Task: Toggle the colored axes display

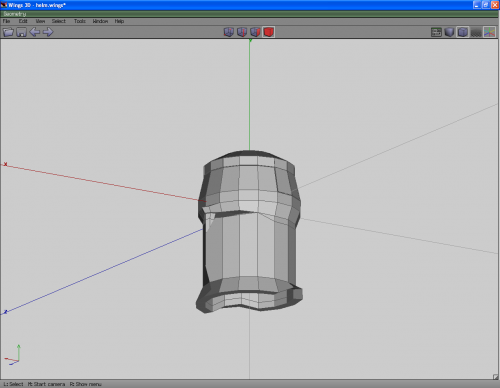Action: (489, 32)
